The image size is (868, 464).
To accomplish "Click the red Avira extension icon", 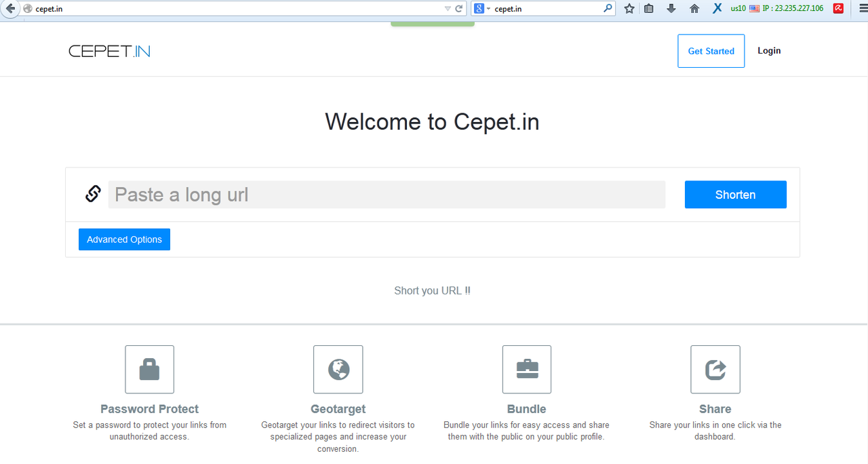I will coord(839,9).
